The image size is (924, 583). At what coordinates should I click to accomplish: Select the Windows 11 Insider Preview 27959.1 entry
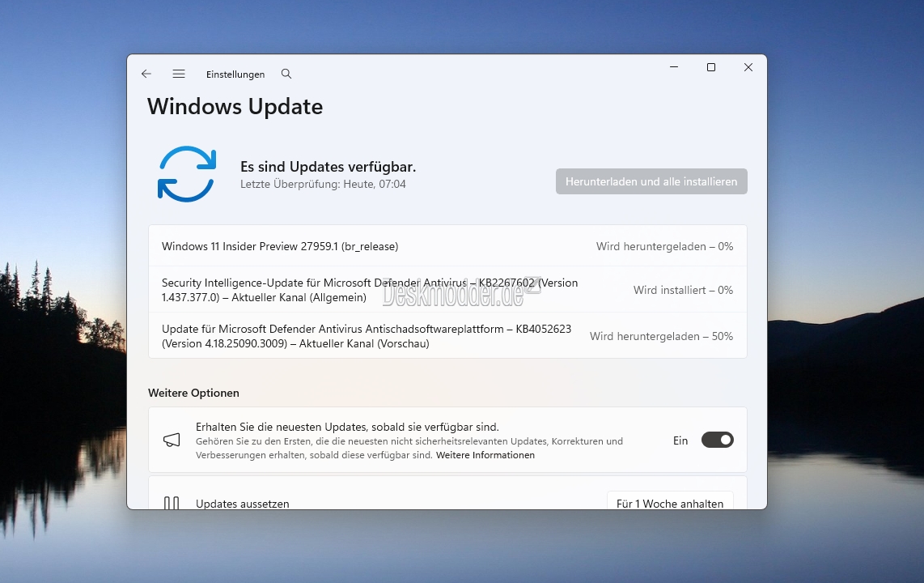point(280,246)
